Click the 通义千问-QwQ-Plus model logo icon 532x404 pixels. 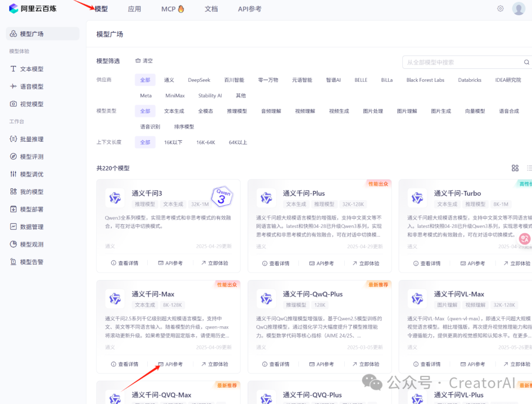pyautogui.click(x=266, y=299)
